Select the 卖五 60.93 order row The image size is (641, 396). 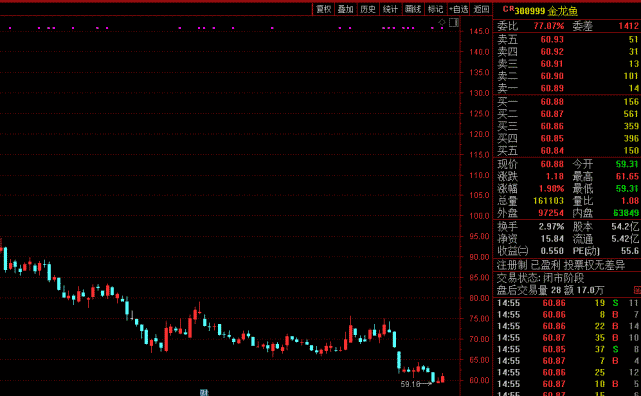tap(567, 40)
